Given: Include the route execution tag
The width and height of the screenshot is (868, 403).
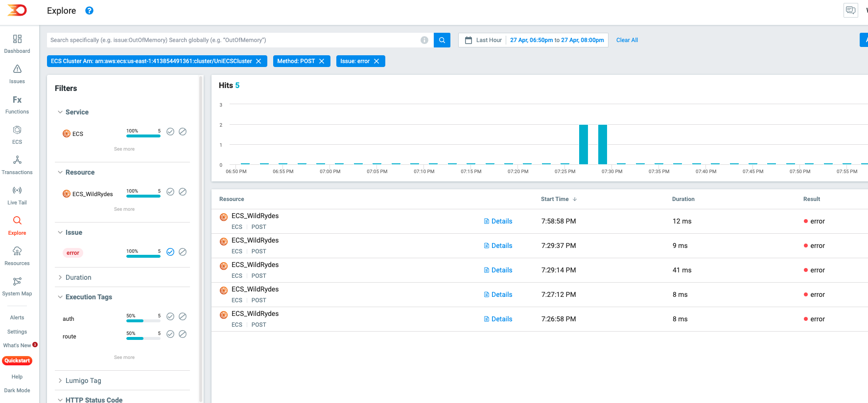Looking at the screenshot, I should tap(170, 334).
